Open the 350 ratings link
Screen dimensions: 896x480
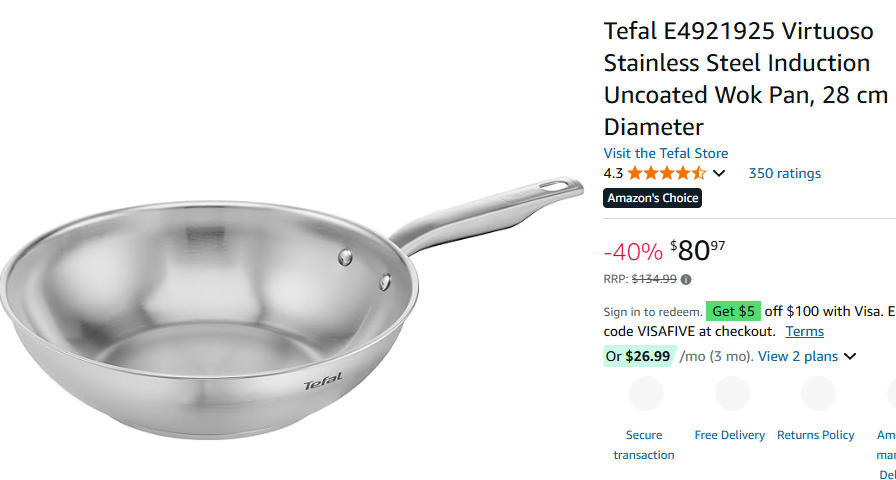(784, 173)
